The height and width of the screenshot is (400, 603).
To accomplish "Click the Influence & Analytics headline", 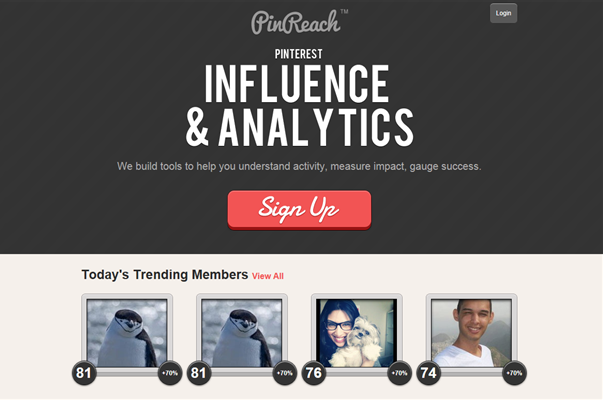I will click(x=299, y=106).
